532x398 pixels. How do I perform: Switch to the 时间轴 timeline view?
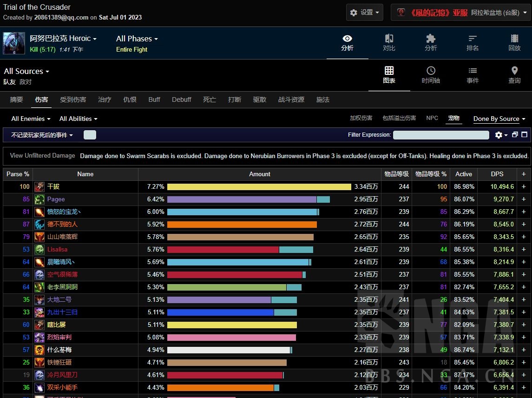coord(431,75)
